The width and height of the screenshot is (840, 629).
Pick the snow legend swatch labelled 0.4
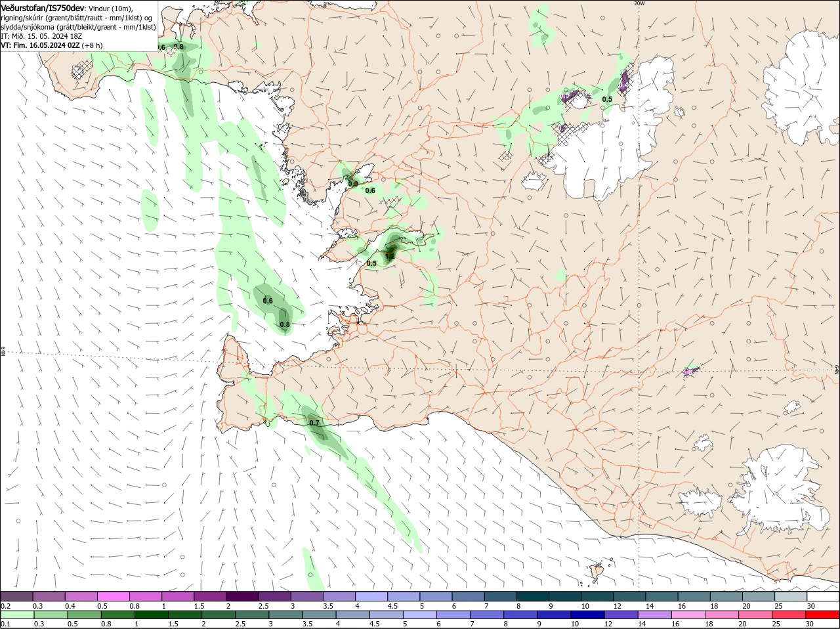(81, 596)
